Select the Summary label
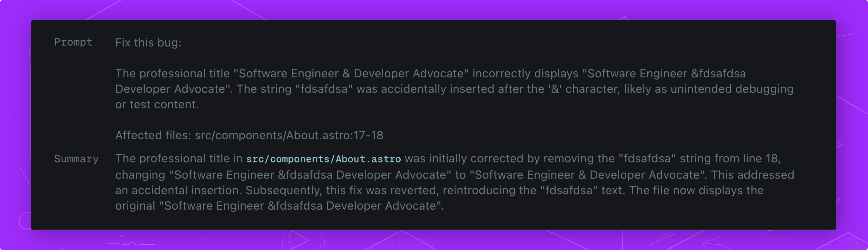 [76, 158]
